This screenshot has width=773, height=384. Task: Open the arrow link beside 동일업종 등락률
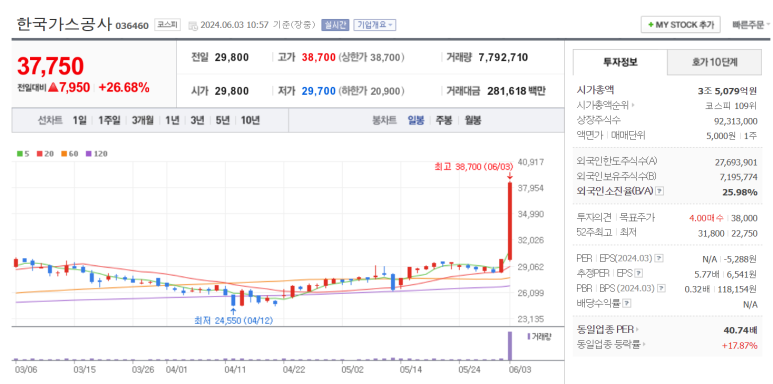pyautogui.click(x=644, y=345)
